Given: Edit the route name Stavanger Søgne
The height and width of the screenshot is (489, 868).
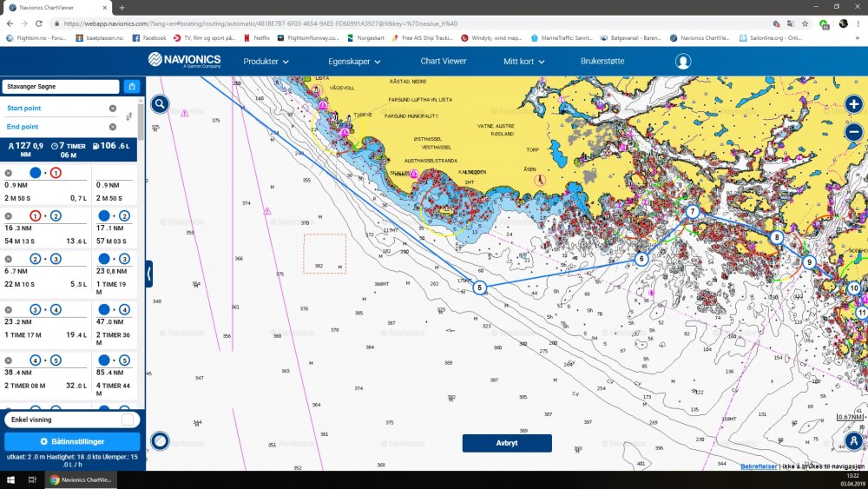Looking at the screenshot, I should (x=61, y=86).
